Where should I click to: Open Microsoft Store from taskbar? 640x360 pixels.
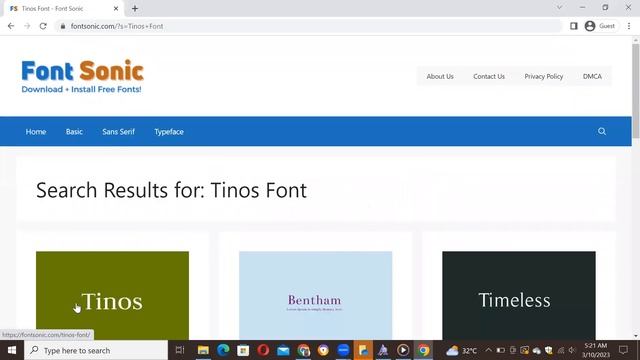[x=243, y=350]
